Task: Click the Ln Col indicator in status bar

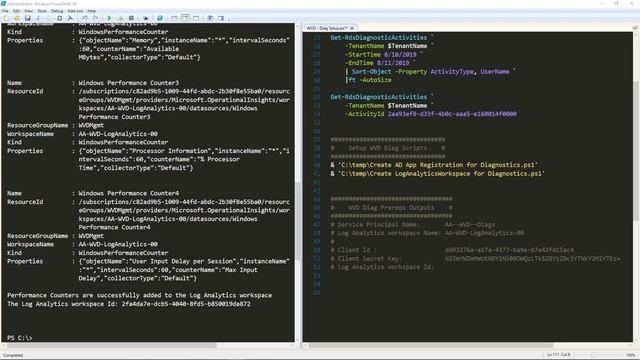Action: point(558,355)
